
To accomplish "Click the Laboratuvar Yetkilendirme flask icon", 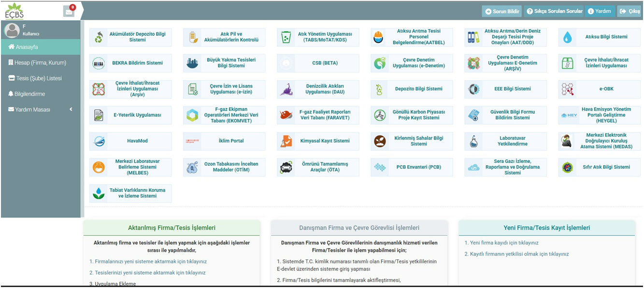I will click(x=474, y=142).
